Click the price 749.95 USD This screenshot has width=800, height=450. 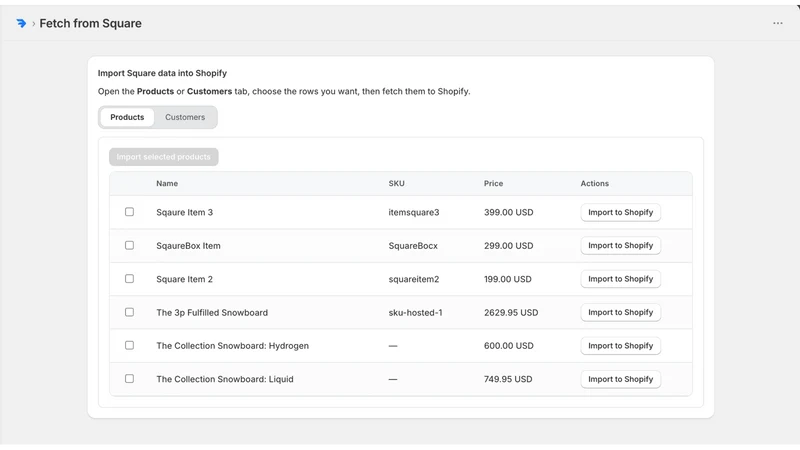coord(508,379)
